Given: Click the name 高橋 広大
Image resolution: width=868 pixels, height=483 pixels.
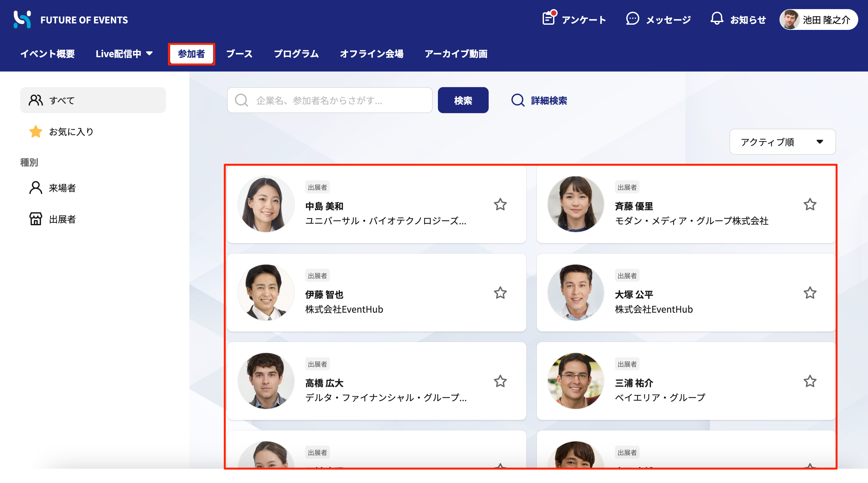Looking at the screenshot, I should point(324,383).
